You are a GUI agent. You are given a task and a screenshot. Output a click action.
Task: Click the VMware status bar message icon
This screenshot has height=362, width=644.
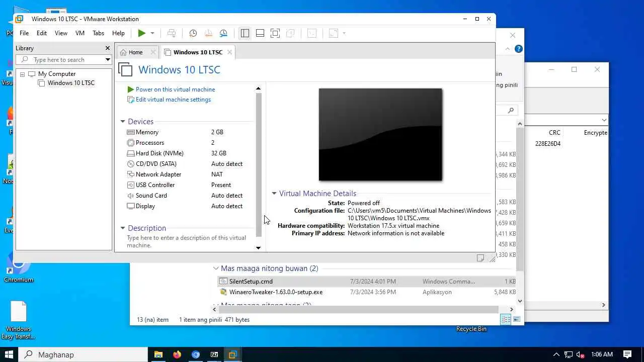tap(480, 258)
